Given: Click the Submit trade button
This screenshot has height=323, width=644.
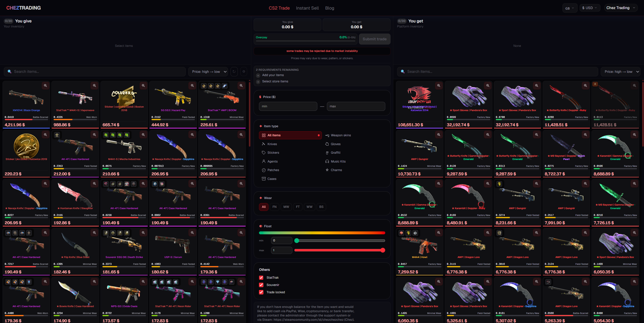Looking at the screenshot, I should tap(374, 39).
